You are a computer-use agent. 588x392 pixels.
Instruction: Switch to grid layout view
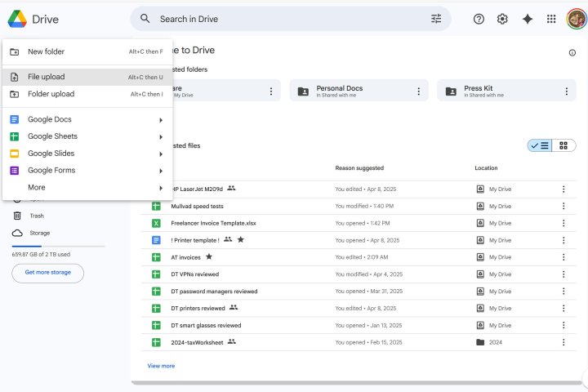[x=563, y=145]
